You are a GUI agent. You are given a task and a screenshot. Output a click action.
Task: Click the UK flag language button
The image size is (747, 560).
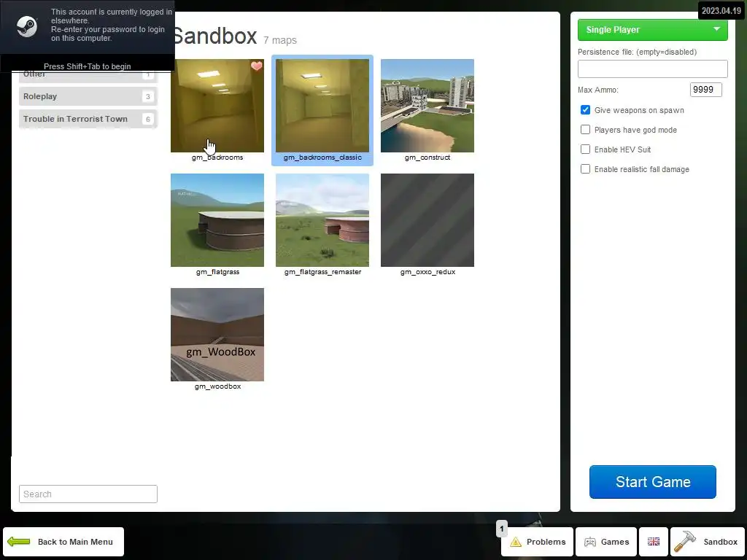654,542
